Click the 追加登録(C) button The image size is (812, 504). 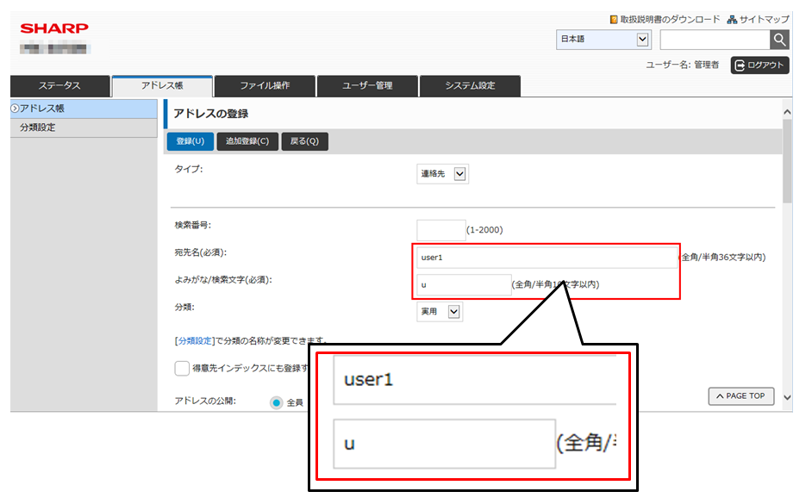coord(247,141)
